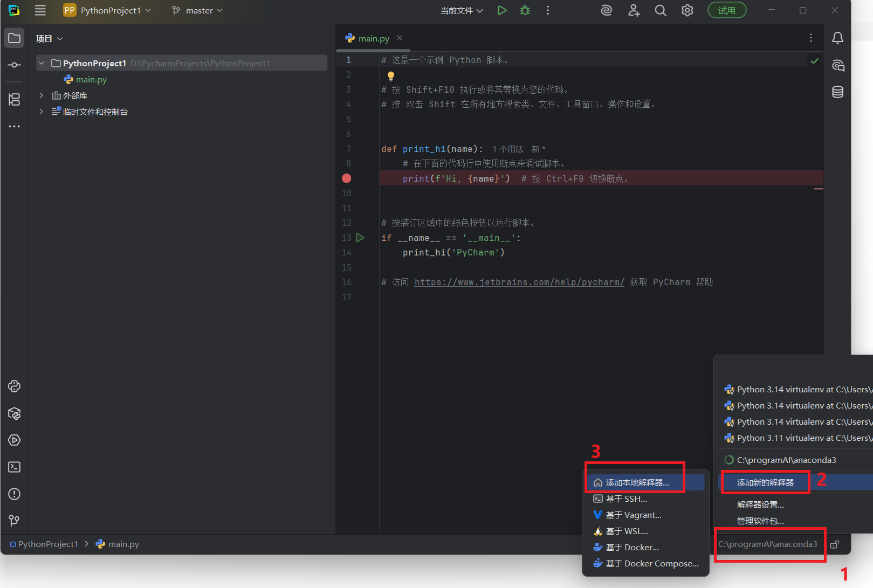This screenshot has height=588, width=873.
Task: Start debugging with the bug icon
Action: [x=525, y=10]
